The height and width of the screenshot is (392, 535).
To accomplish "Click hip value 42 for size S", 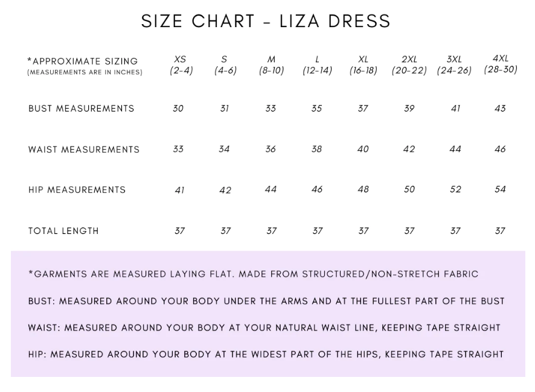I will point(225,191).
